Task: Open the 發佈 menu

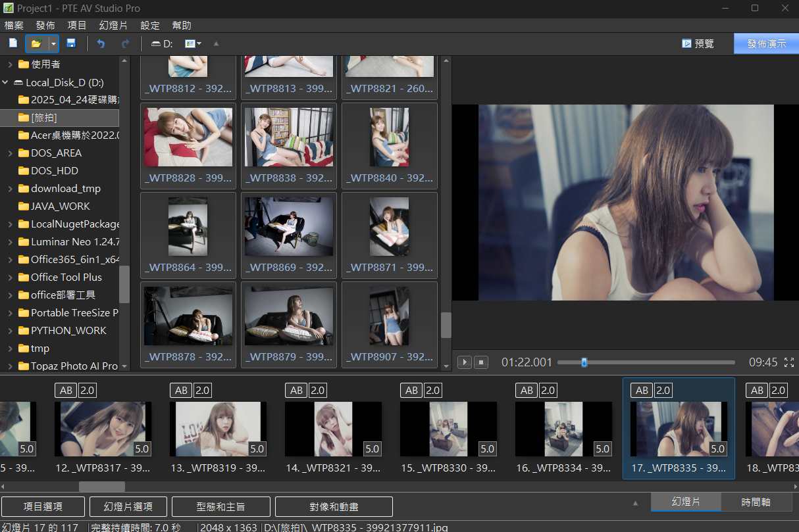Action: (x=45, y=25)
